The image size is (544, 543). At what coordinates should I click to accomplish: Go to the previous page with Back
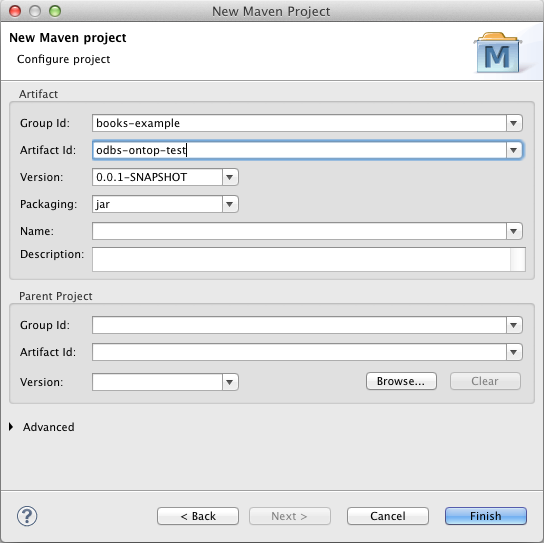[x=198, y=516]
